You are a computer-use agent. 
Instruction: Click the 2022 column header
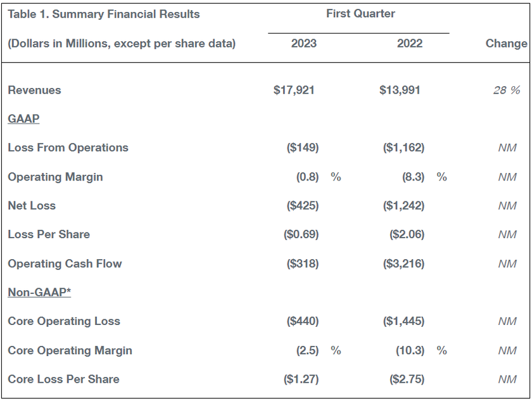[409, 44]
